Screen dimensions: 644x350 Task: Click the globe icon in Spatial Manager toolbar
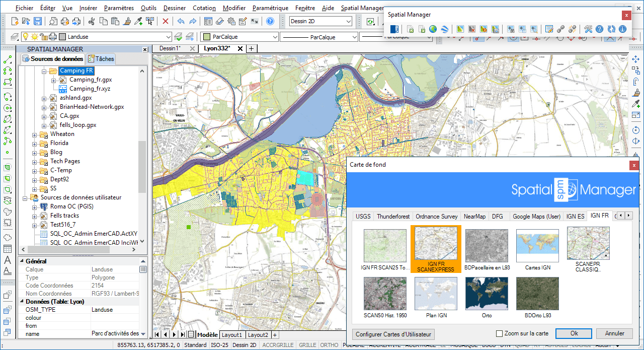433,29
